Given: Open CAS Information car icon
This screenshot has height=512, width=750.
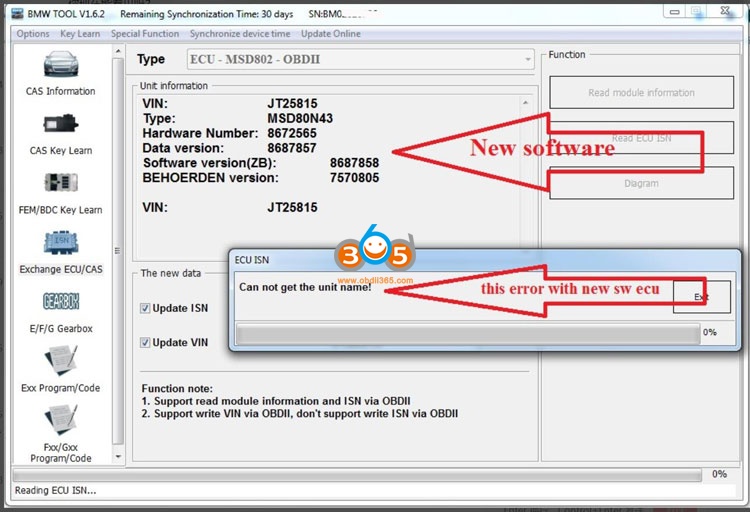Looking at the screenshot, I should point(60,64).
